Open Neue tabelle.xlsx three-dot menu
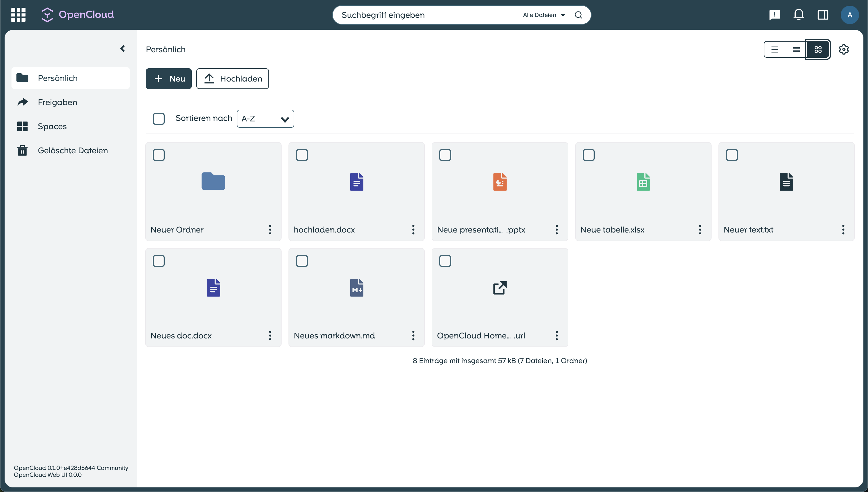This screenshot has height=492, width=868. [x=700, y=230]
